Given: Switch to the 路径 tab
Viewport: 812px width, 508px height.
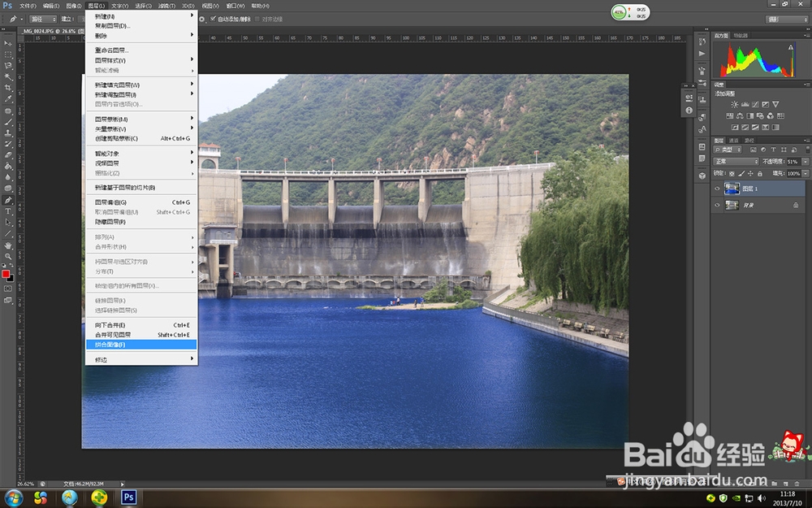Looking at the screenshot, I should [x=749, y=141].
